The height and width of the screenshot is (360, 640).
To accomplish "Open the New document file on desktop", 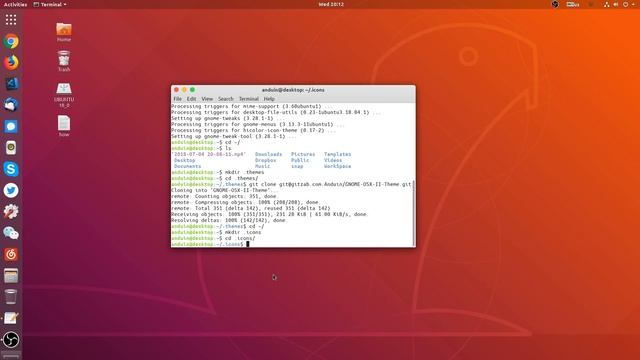I will coord(64,126).
